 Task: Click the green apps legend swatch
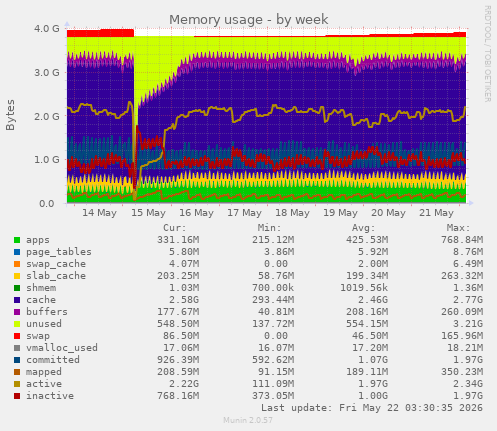(17, 240)
